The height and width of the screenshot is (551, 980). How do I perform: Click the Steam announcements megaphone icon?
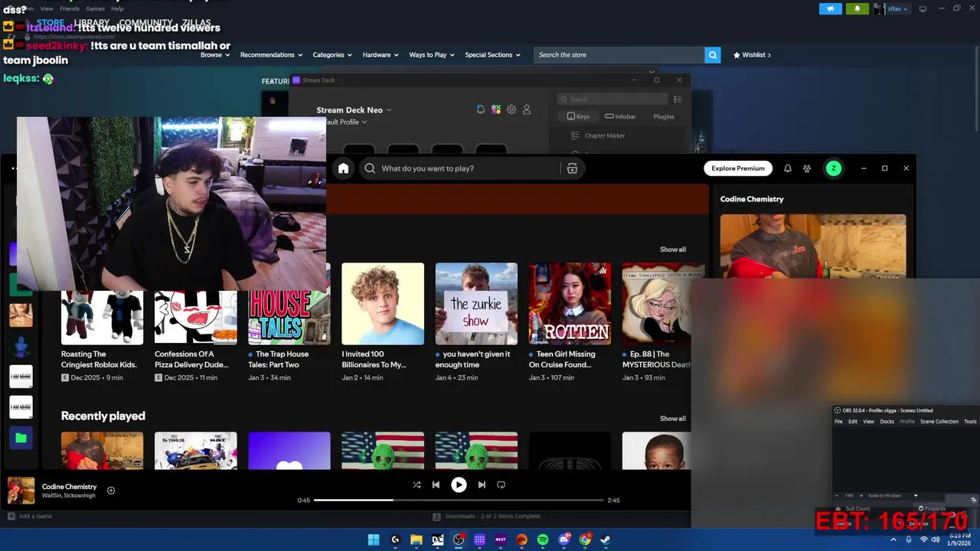pyautogui.click(x=831, y=8)
